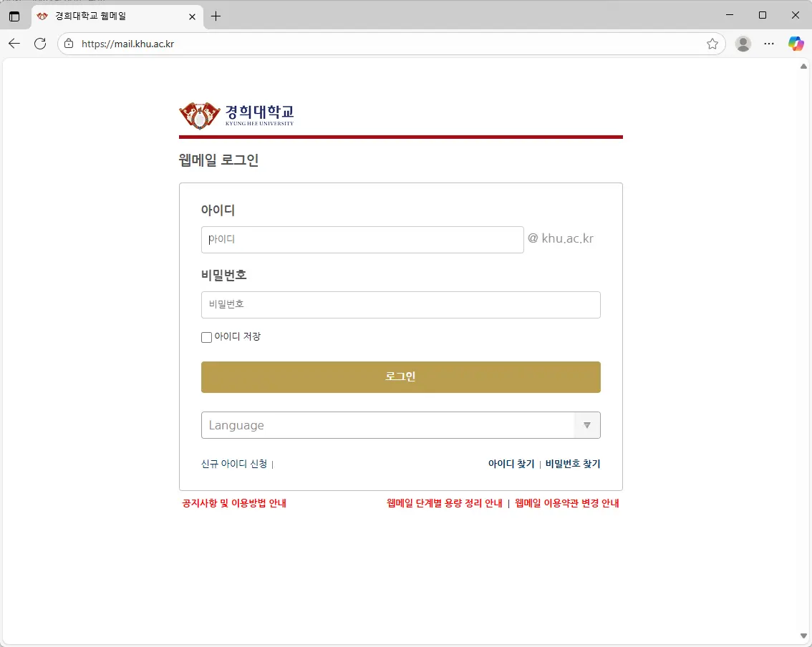Select the 경희대학교 웹메일 tab
This screenshot has width=812, height=647.
click(107, 16)
